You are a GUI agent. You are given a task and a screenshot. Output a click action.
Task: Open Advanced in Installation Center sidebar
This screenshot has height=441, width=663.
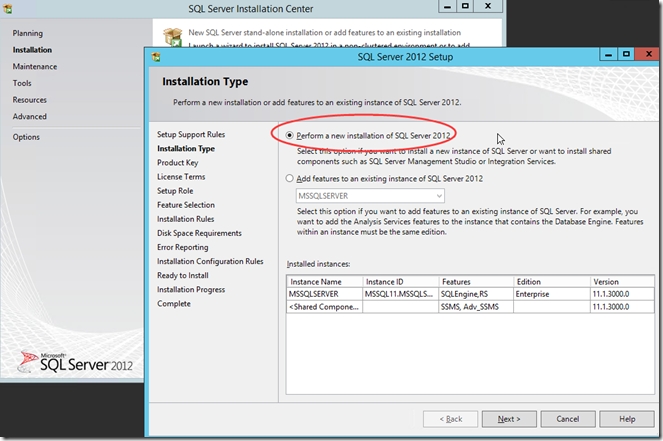click(30, 116)
